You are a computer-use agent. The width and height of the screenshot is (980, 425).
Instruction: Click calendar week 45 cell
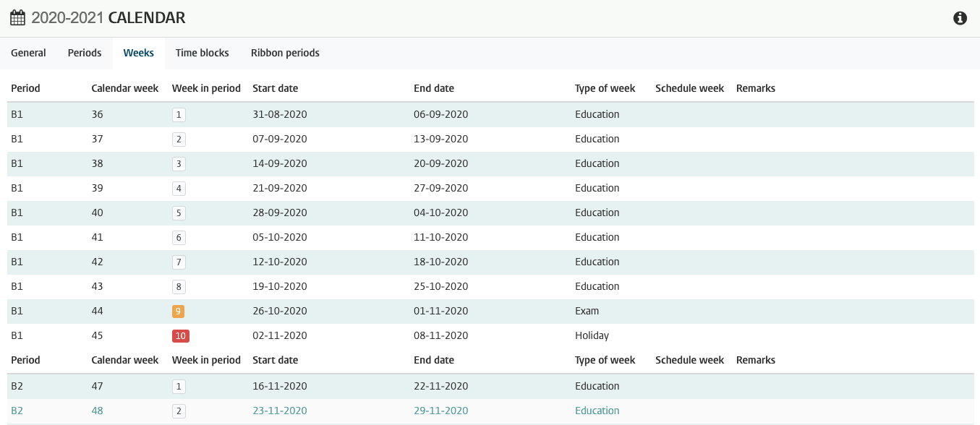pyautogui.click(x=98, y=335)
